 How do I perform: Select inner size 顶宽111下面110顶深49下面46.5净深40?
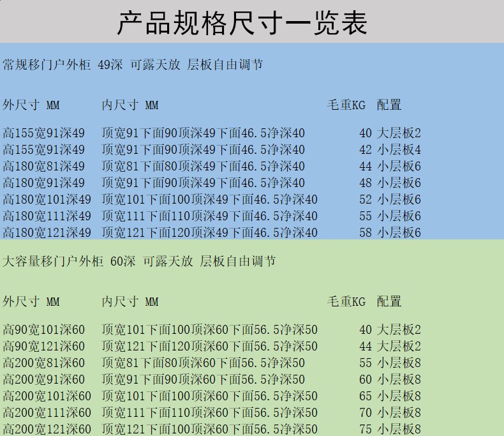(x=209, y=216)
